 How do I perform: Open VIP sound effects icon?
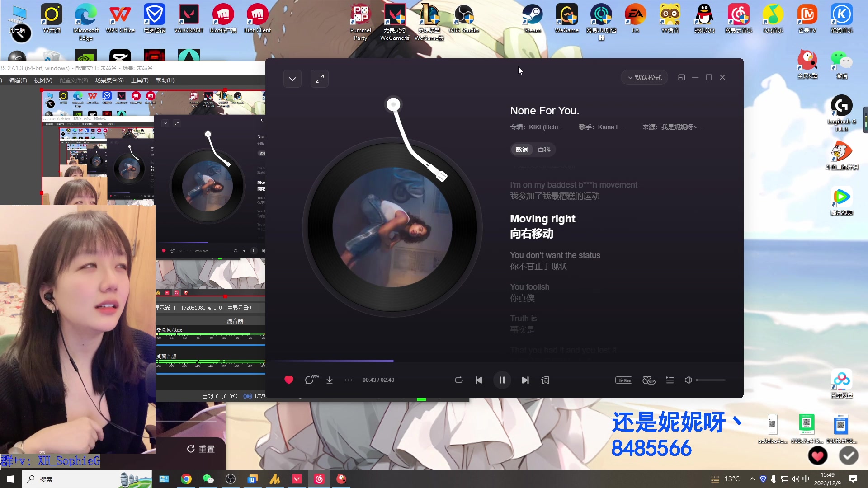tap(649, 380)
